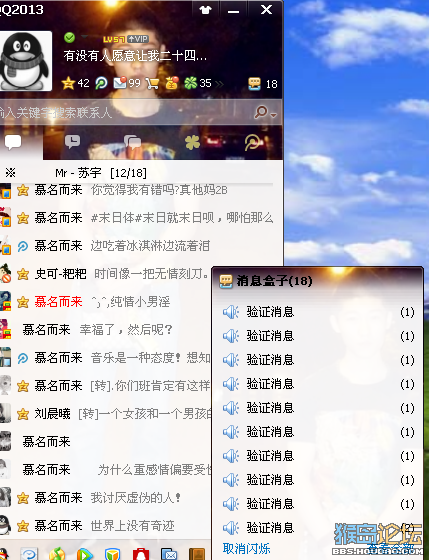Viewport: 429px width, 560px height.
Task: Open the message box icon showing 18
Action: pyautogui.click(x=263, y=84)
